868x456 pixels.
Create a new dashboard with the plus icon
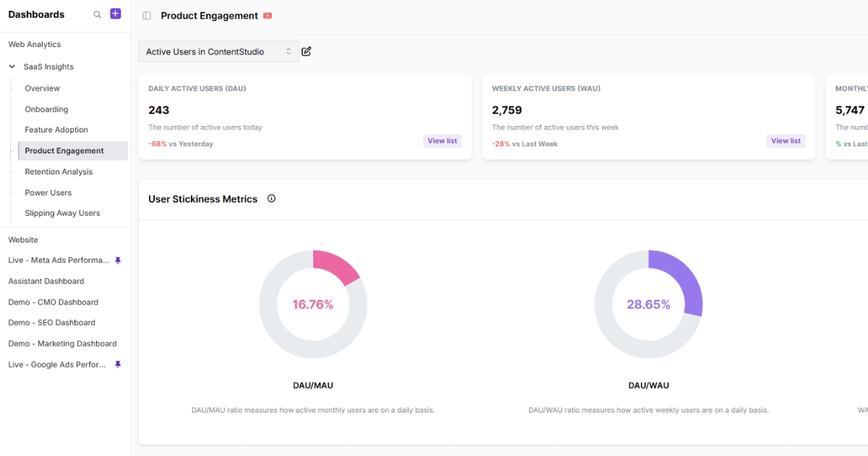click(115, 13)
